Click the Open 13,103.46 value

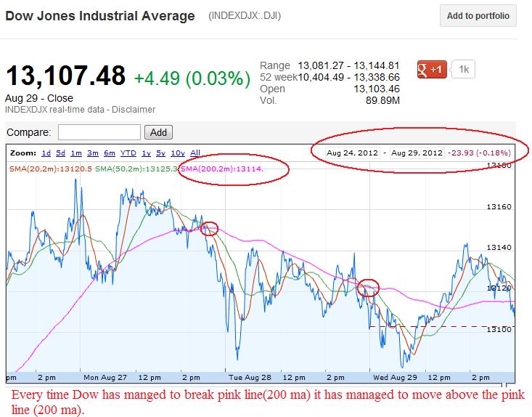click(x=377, y=89)
